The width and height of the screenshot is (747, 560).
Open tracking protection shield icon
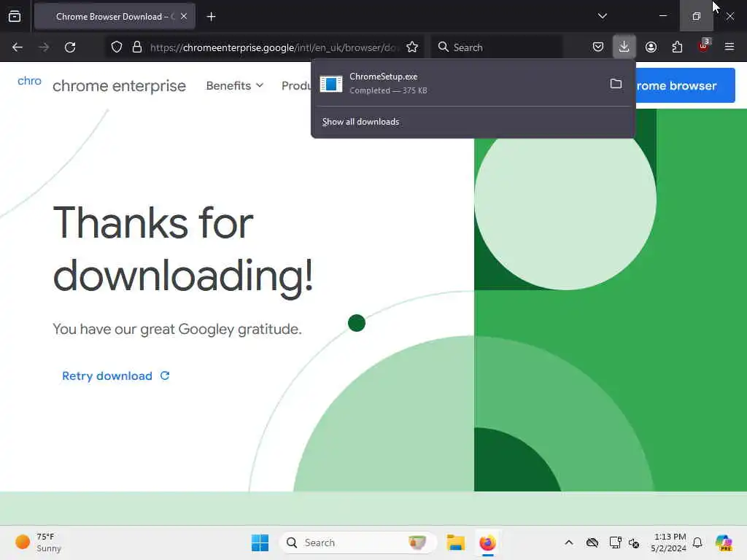[x=117, y=47]
